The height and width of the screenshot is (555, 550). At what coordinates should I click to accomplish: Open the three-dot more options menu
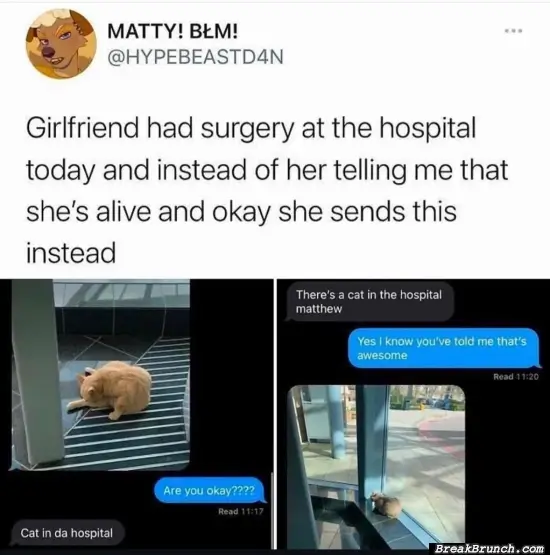[x=514, y=31]
